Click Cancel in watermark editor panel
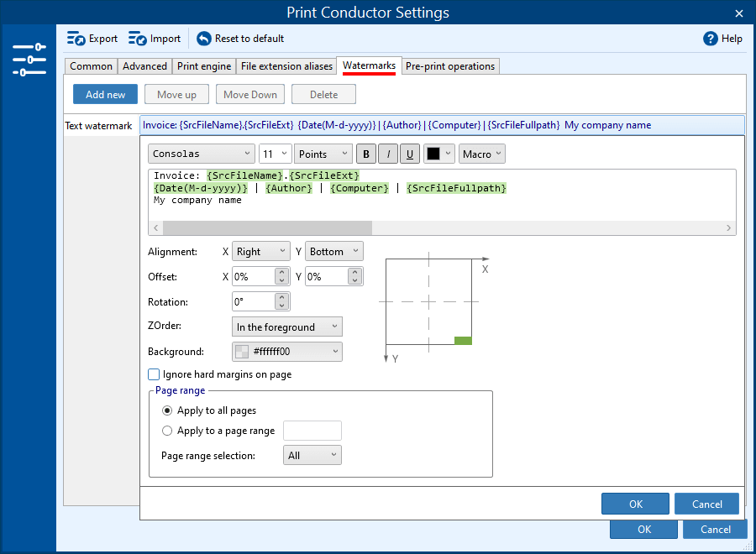756x554 pixels. (706, 504)
